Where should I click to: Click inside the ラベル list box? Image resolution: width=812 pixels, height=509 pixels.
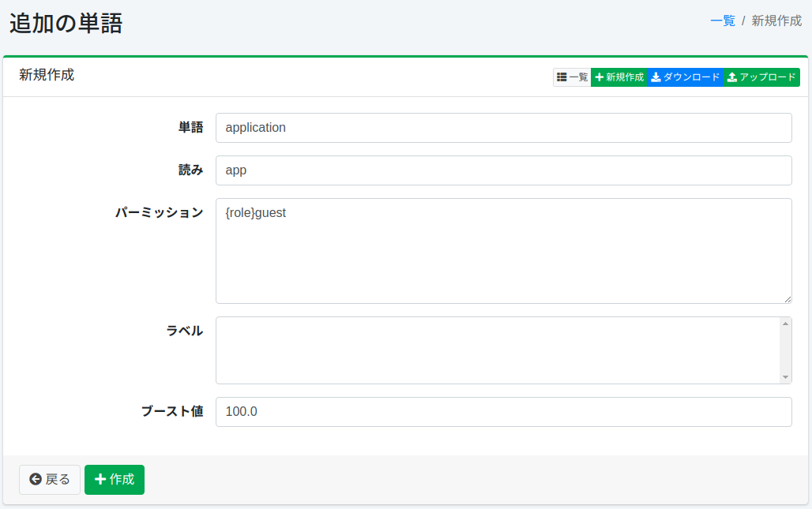pos(498,350)
